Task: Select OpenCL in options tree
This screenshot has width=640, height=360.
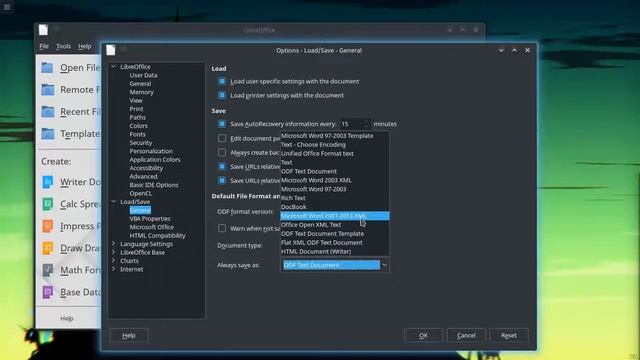Action: pos(140,193)
